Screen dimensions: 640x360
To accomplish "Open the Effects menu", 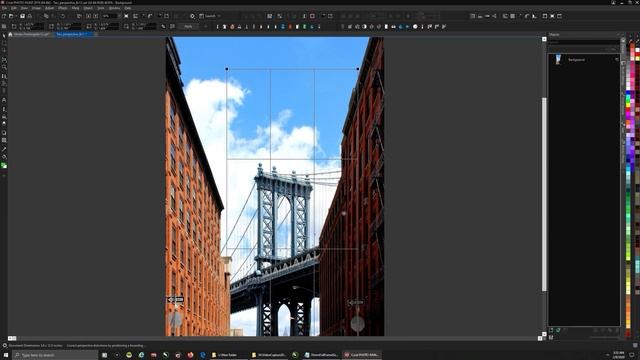I will pos(62,8).
